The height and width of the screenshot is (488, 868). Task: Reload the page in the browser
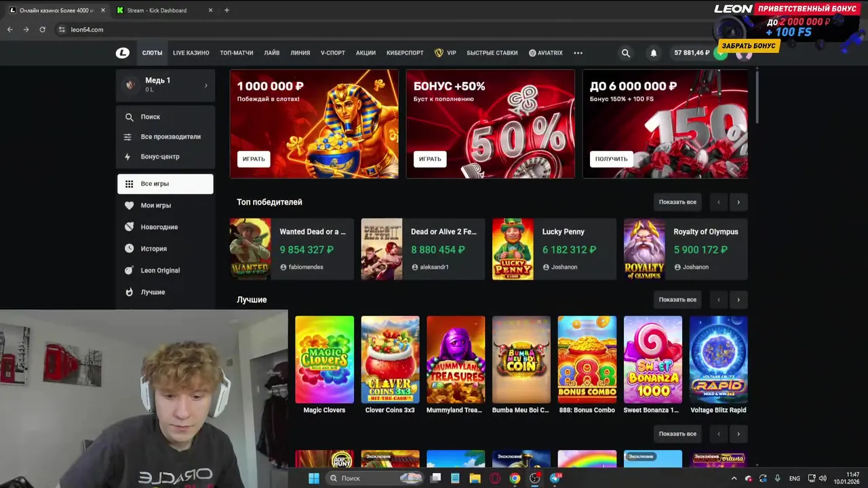[x=42, y=30]
